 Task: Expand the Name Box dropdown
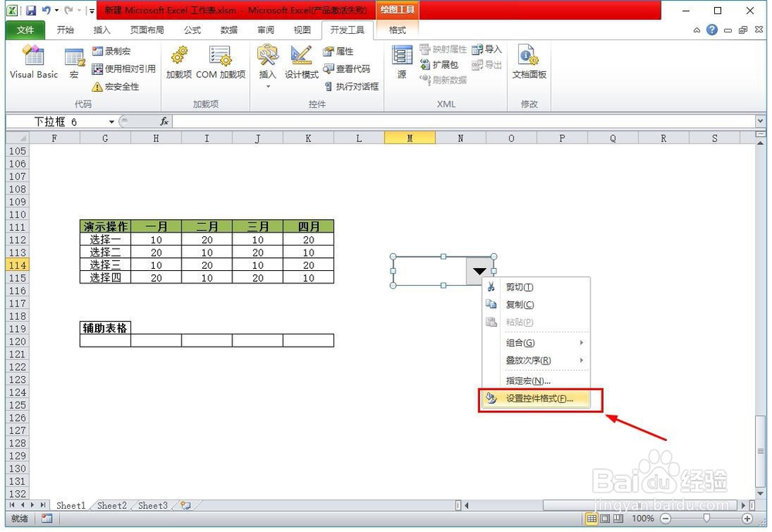(x=112, y=122)
